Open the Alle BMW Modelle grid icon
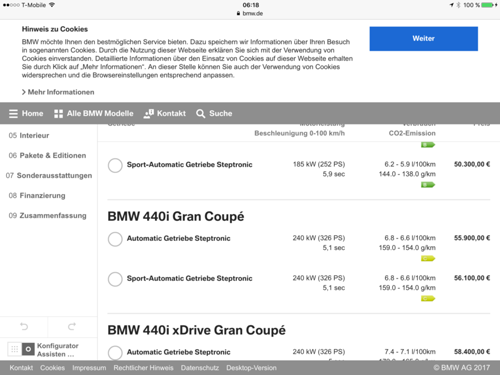Viewport: 500px width, 375px height. [x=58, y=114]
